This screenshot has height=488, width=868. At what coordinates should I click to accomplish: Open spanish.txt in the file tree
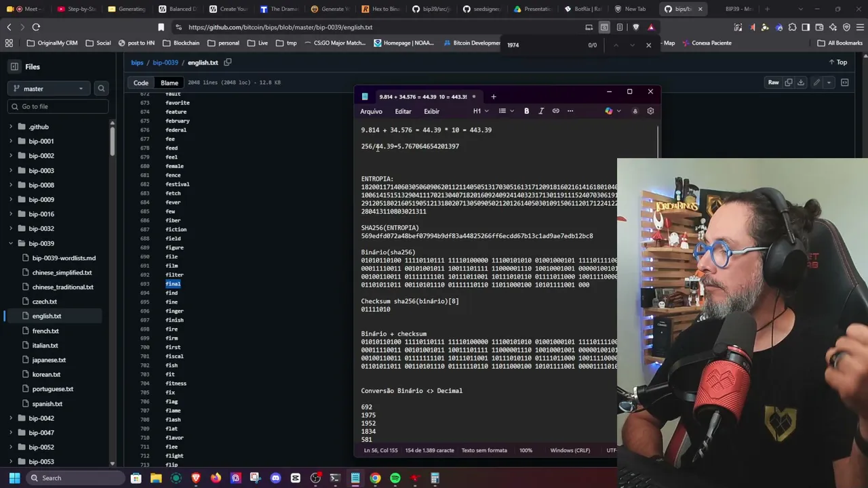pyautogui.click(x=47, y=404)
